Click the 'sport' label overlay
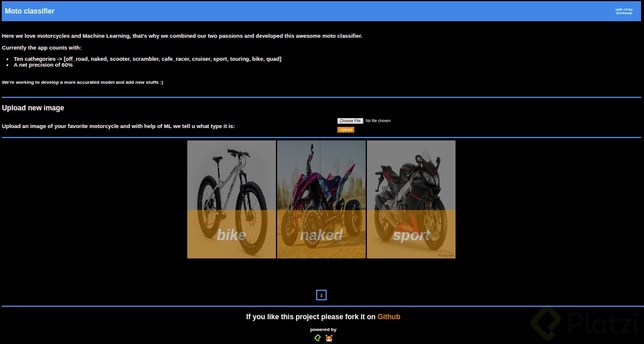Viewport: 644px width, 344px height. point(411,235)
